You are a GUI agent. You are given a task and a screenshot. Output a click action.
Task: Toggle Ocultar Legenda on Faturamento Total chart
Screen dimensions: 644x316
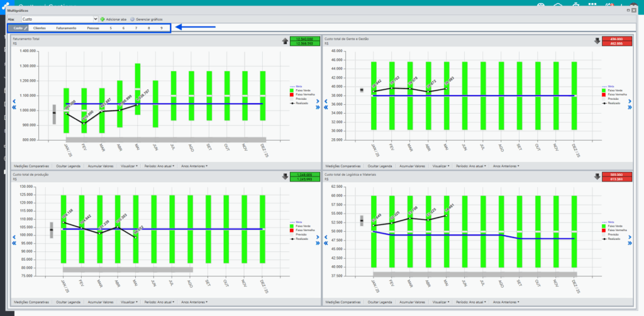tap(68, 166)
